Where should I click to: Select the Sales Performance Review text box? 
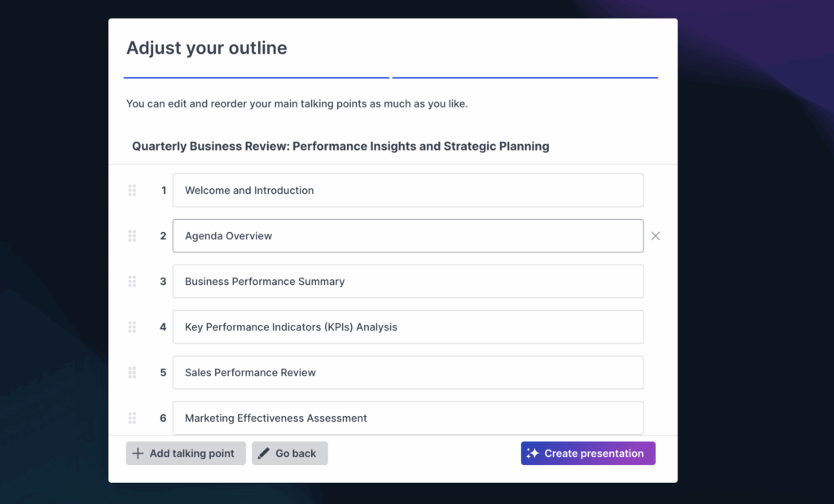(407, 373)
